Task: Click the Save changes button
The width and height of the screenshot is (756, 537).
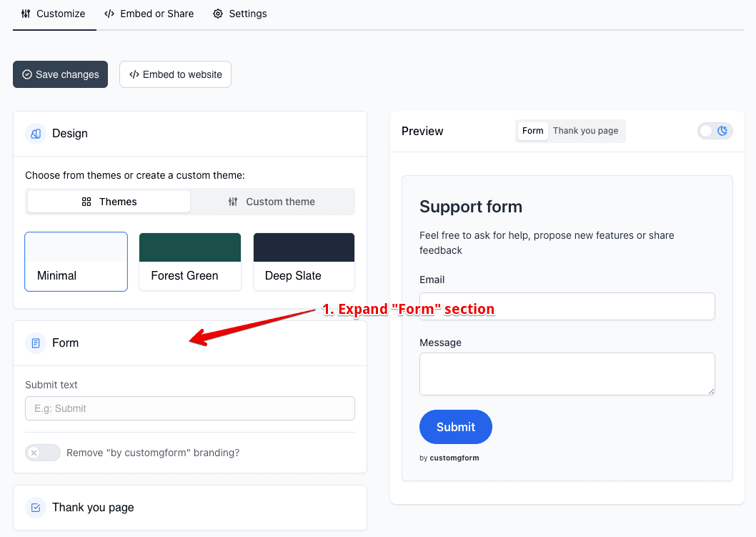Action: tap(60, 74)
